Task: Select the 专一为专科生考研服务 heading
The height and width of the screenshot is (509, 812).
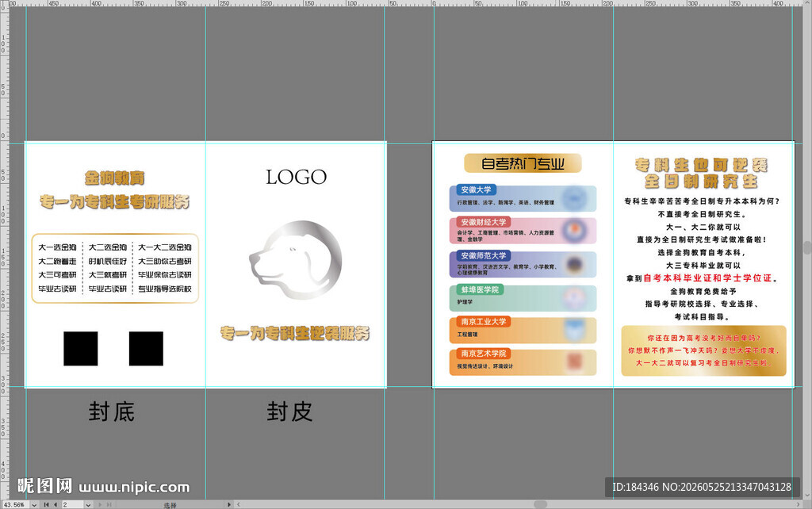Action: tap(115, 201)
